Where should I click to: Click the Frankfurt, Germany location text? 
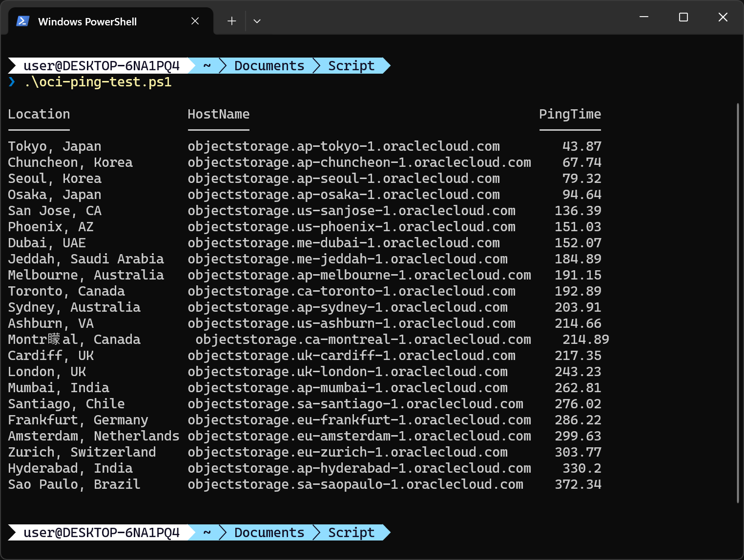tap(78, 420)
